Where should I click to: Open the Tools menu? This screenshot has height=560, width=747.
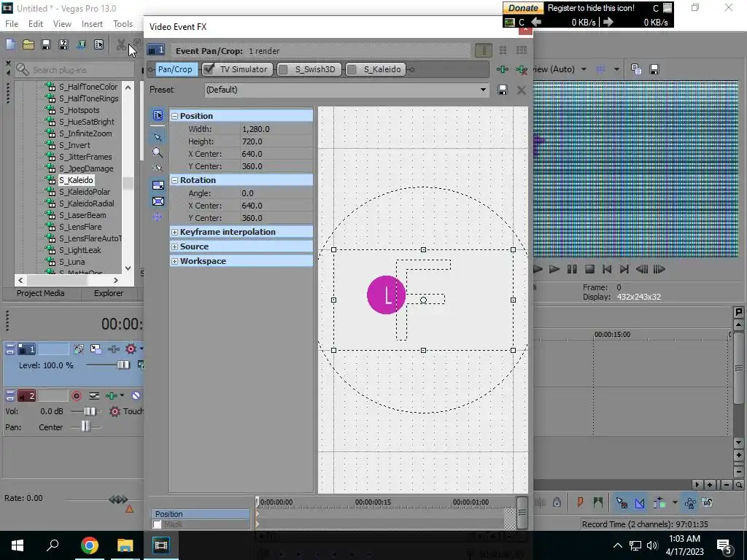[123, 24]
